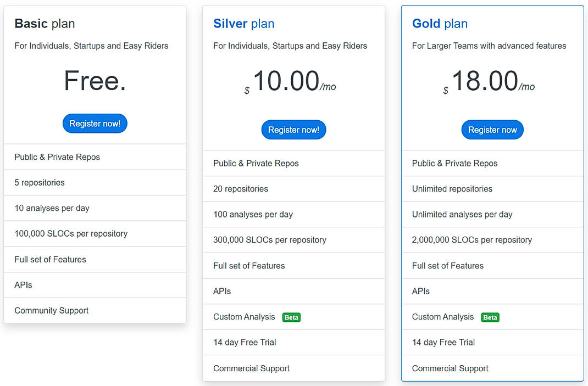This screenshot has height=386, width=588.
Task: Click Register now on the Gold plan
Action: click(492, 130)
